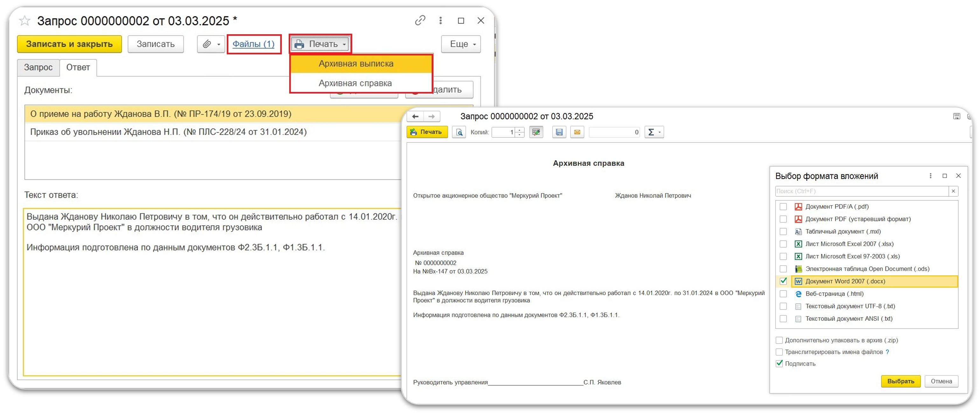Click the yellow Печать button in print window
Image resolution: width=980 pixels, height=414 pixels.
point(427,132)
